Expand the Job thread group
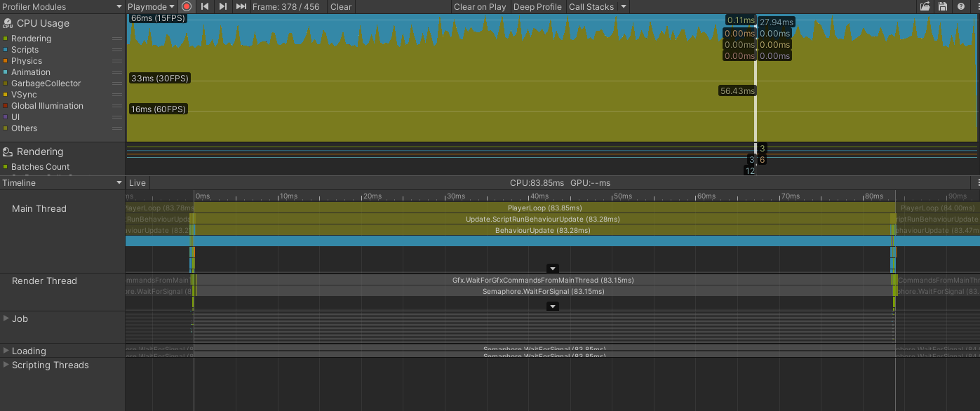Viewport: 980px width, 411px height. pyautogui.click(x=6, y=318)
